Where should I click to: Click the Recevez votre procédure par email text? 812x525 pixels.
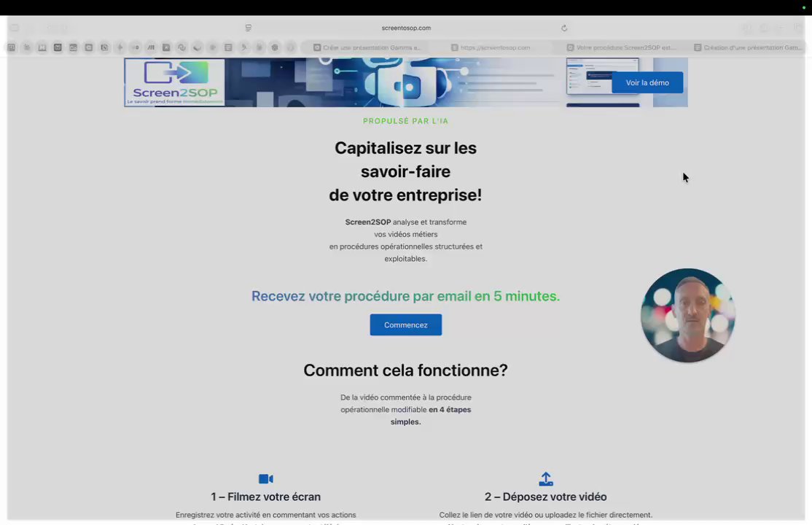coord(405,296)
